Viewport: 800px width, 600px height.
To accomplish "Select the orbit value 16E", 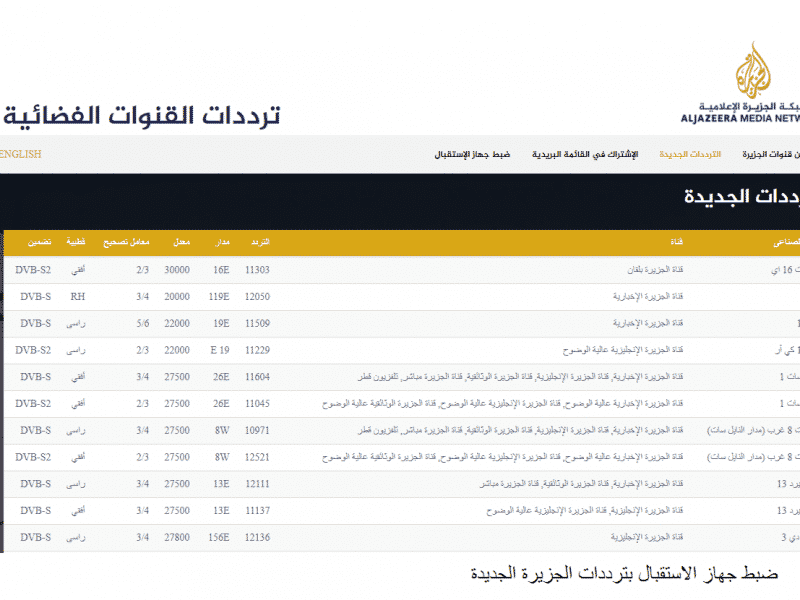I will point(221,270).
